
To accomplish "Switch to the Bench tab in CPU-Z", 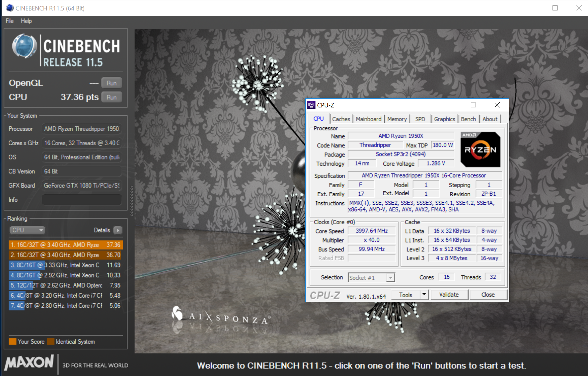I will tap(468, 119).
